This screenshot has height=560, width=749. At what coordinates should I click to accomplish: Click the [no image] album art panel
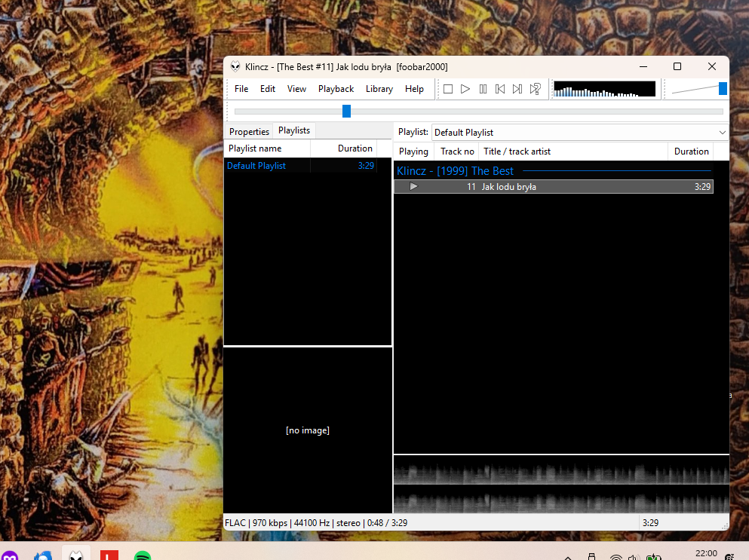point(308,430)
